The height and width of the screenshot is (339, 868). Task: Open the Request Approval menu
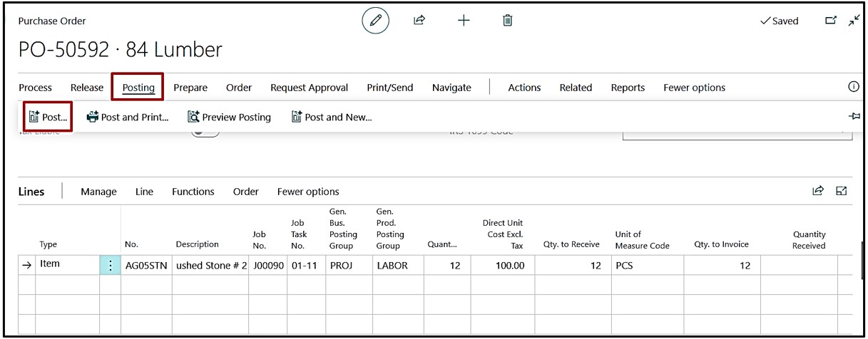click(309, 88)
